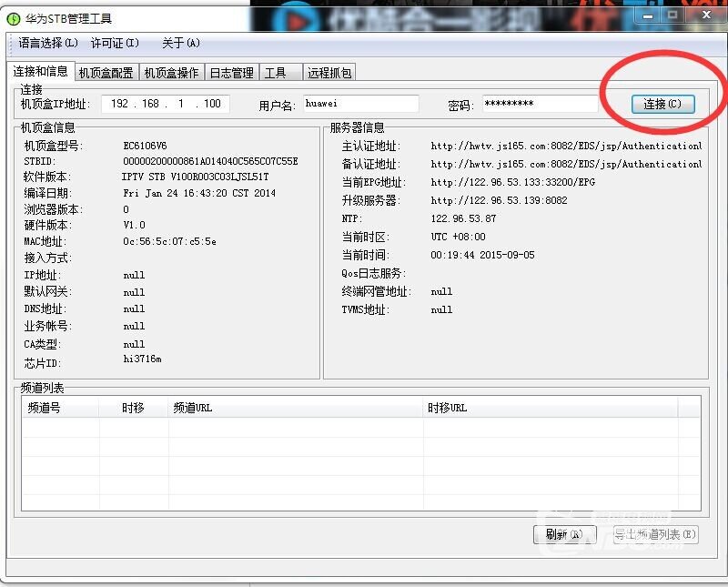Click upgrade server http://122.96.53.139:8082
Screen dimensions: 728x587
[x=499, y=200]
